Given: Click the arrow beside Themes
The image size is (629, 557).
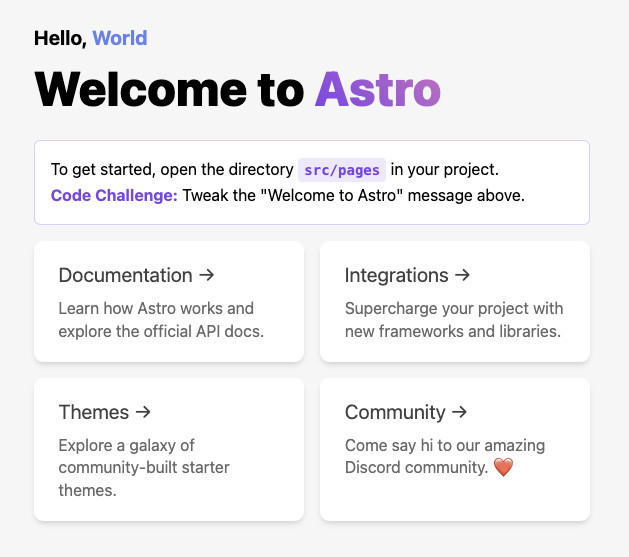Looking at the screenshot, I should click(143, 412).
